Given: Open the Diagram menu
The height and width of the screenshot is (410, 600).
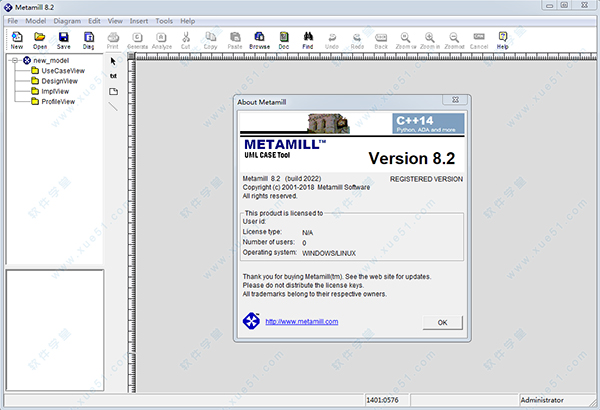Looking at the screenshot, I should 67,21.
